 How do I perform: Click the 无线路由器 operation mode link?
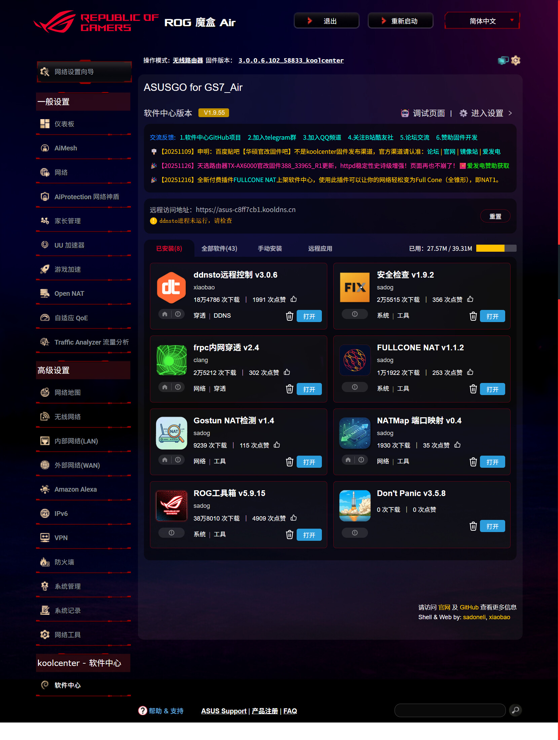(x=188, y=61)
